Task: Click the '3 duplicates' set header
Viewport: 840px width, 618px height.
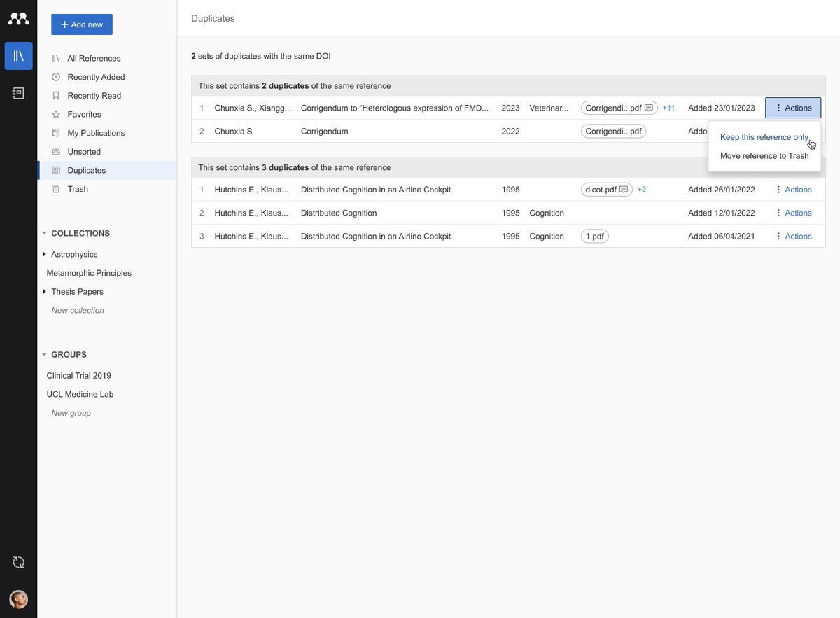Action: pyautogui.click(x=508, y=167)
